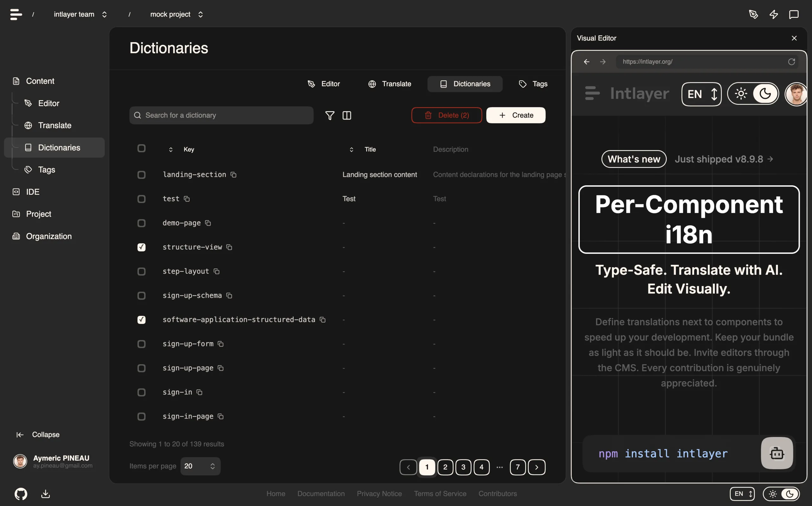Open the column visibility icon
812x506 pixels.
tap(347, 115)
